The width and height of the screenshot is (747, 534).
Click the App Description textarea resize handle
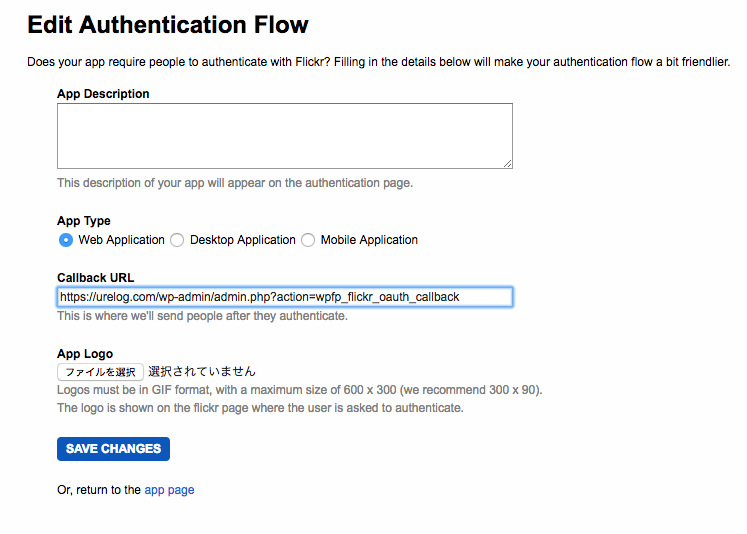coord(508,164)
